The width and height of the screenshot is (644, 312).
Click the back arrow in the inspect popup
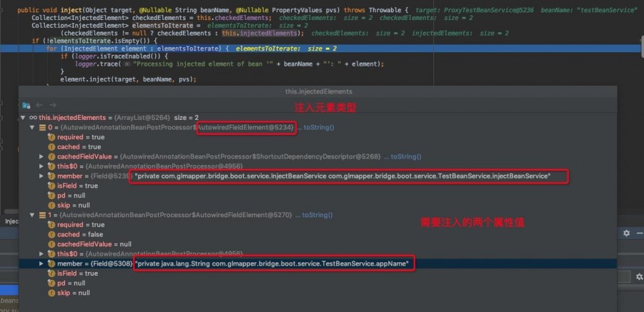39,105
